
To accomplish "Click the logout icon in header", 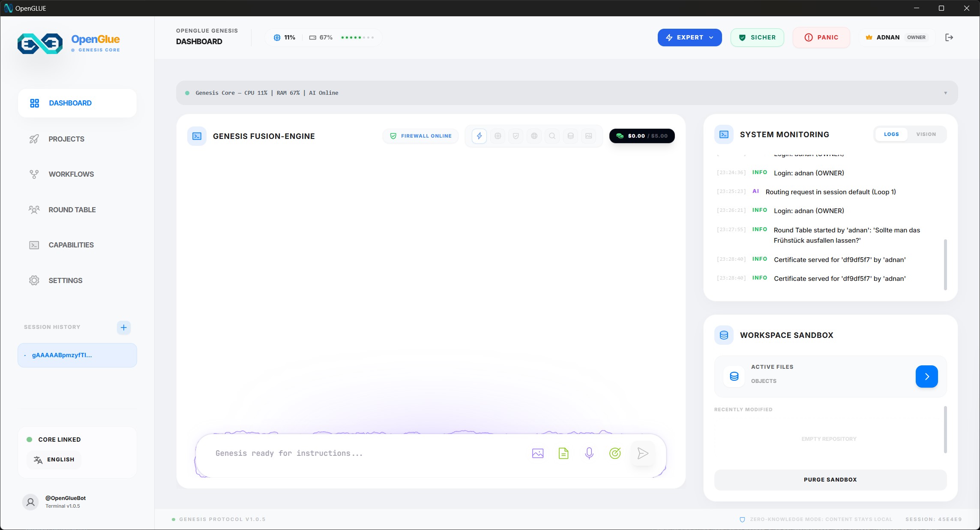I will click(949, 37).
